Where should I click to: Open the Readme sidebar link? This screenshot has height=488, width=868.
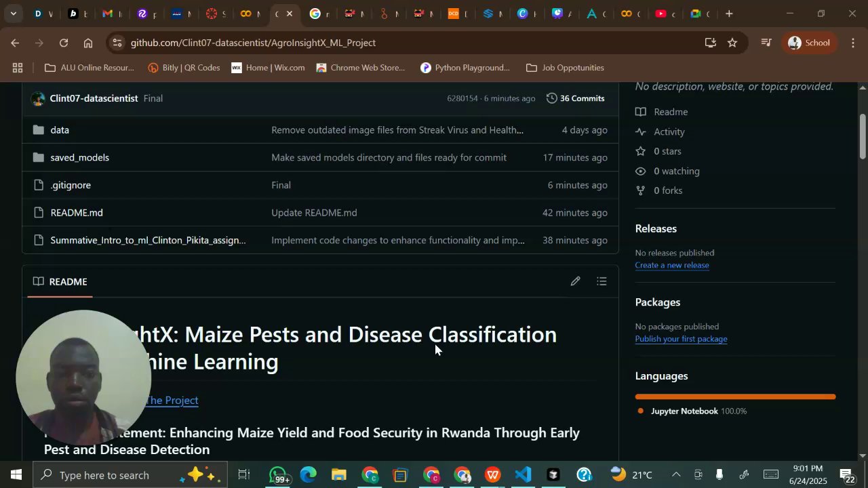662,112
